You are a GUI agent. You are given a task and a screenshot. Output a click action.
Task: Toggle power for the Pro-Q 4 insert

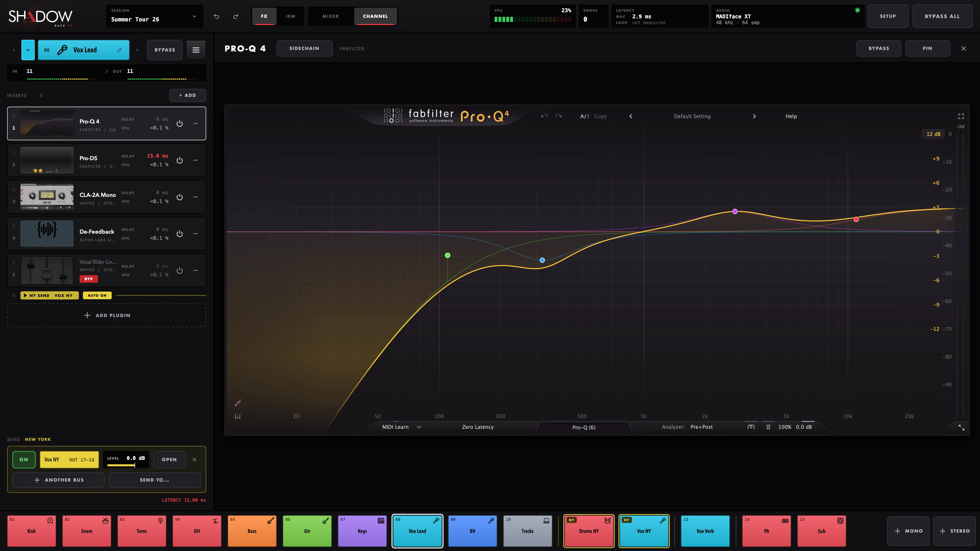(180, 123)
